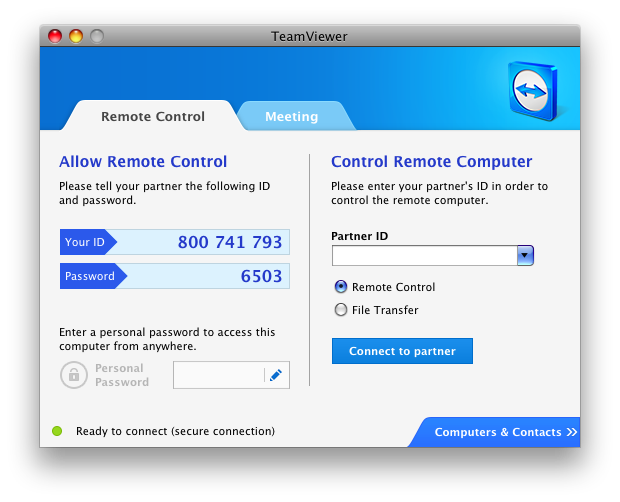Viewport: 620px width, 502px height.
Task: Click the padlock Personal Password icon
Action: point(74,375)
